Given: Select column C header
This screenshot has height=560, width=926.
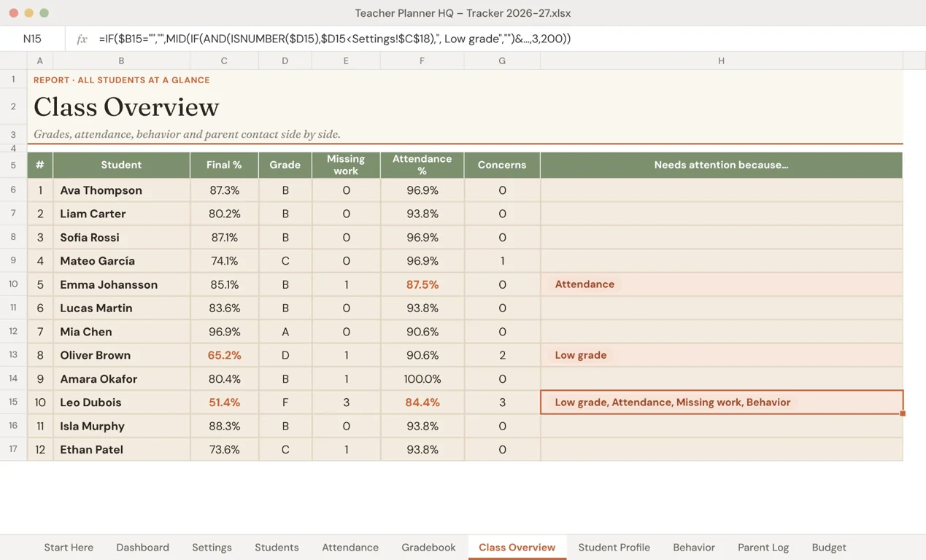Looking at the screenshot, I should pyautogui.click(x=224, y=61).
